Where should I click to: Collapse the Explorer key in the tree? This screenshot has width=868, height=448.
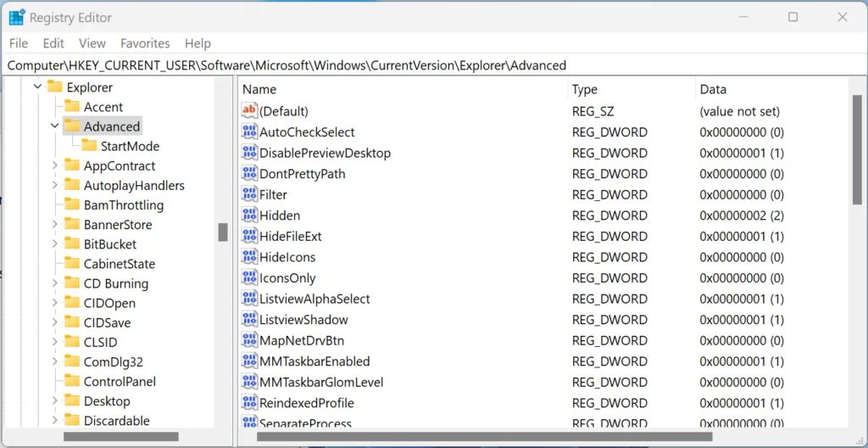tap(37, 87)
